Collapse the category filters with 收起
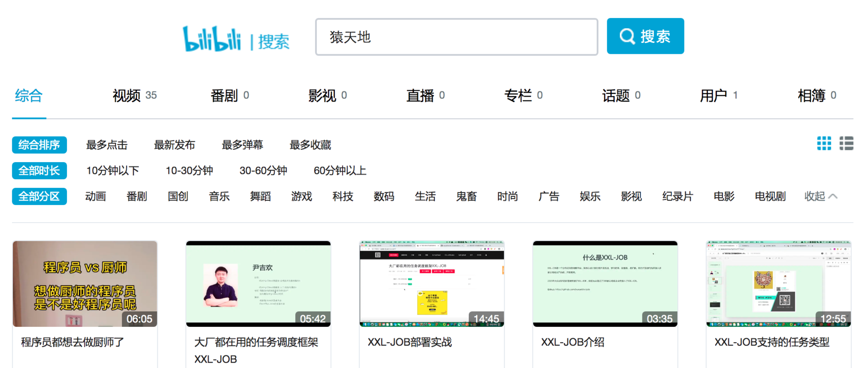Image resolution: width=868 pixels, height=368 pixels. 821,196
